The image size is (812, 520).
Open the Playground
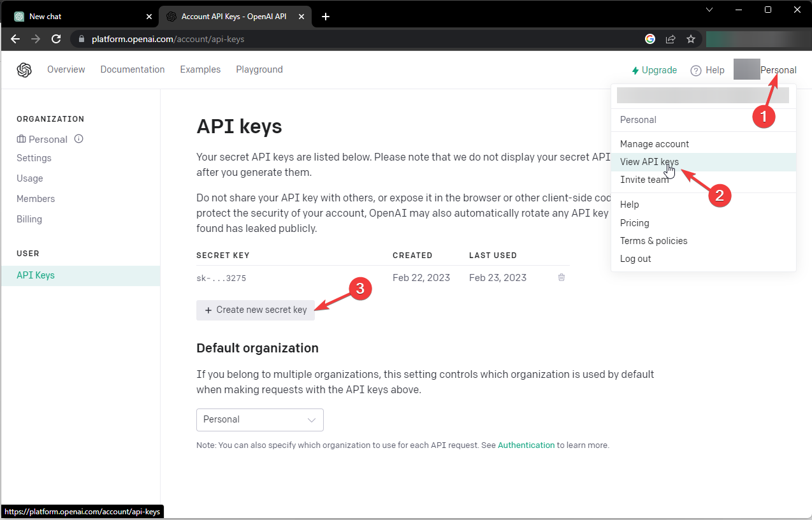[259, 69]
